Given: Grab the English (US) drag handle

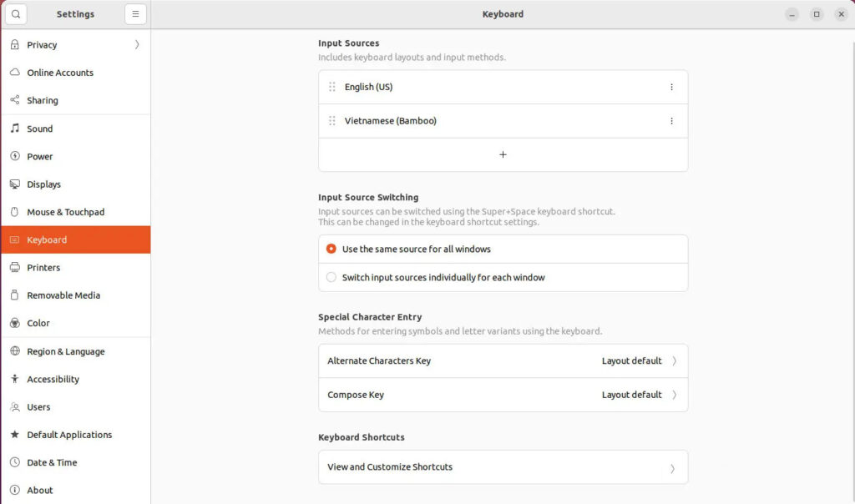Looking at the screenshot, I should [x=332, y=87].
